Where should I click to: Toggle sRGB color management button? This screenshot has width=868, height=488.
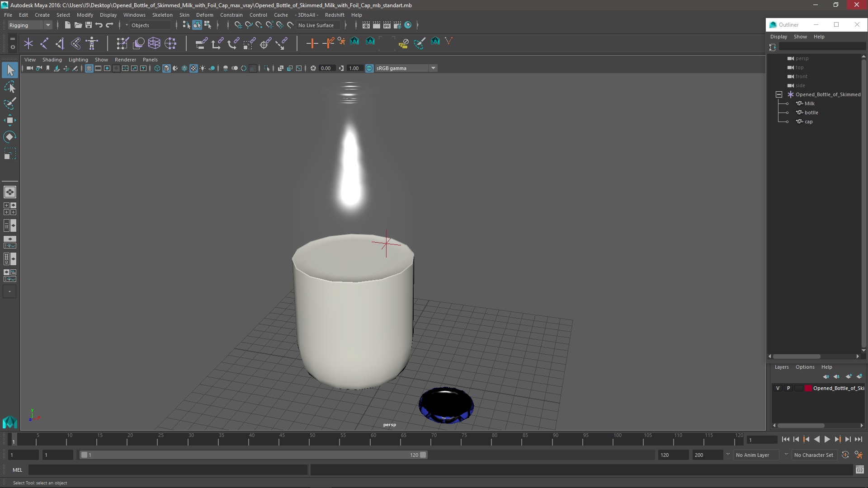pyautogui.click(x=369, y=68)
